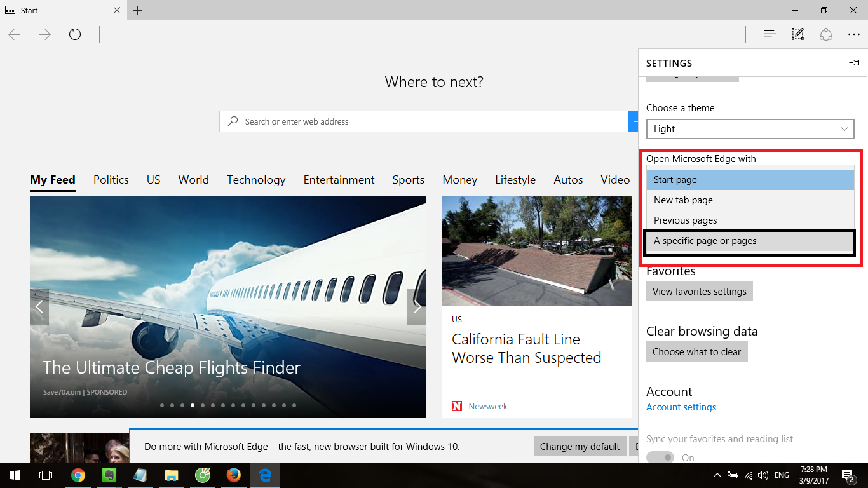The image size is (868, 488).
Task: Open the Money feed tab
Action: tap(460, 180)
